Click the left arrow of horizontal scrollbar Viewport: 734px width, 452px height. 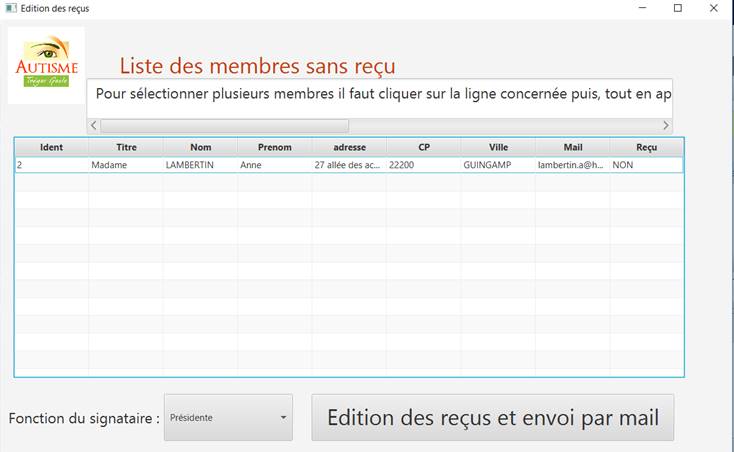tap(94, 126)
